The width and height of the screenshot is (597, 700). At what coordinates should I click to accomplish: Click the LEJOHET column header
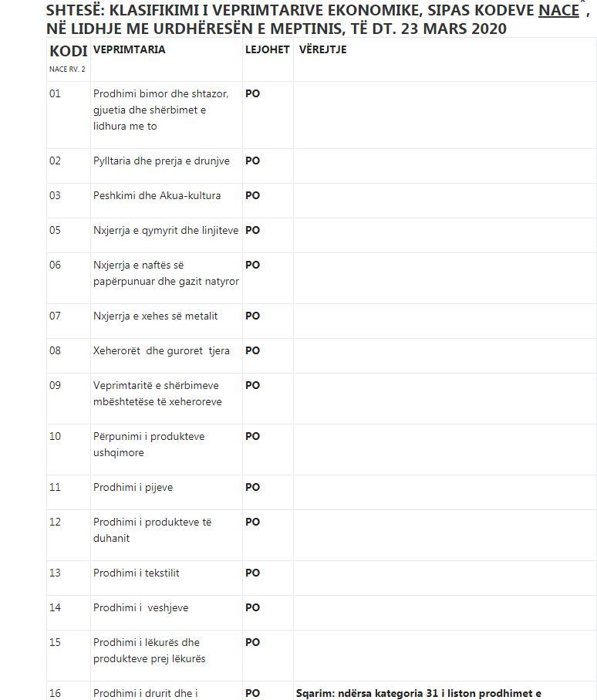(x=268, y=49)
